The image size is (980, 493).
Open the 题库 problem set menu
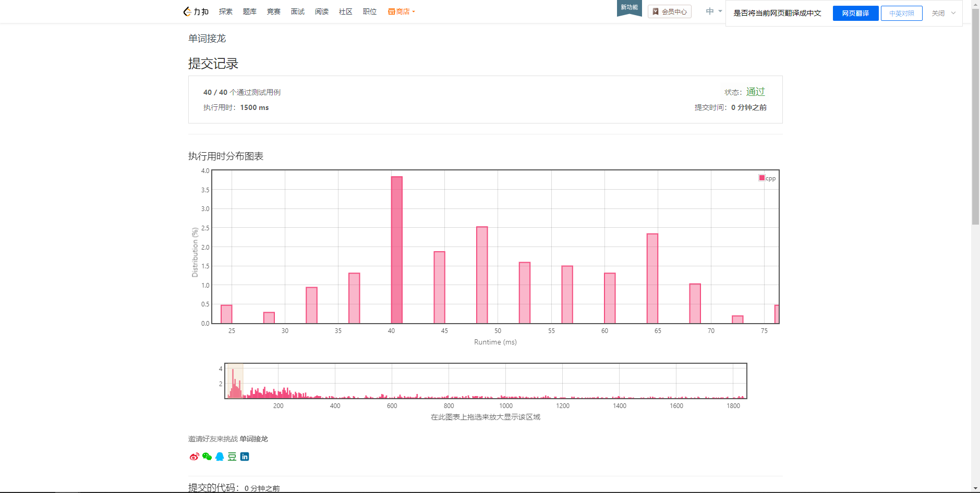[x=250, y=11]
